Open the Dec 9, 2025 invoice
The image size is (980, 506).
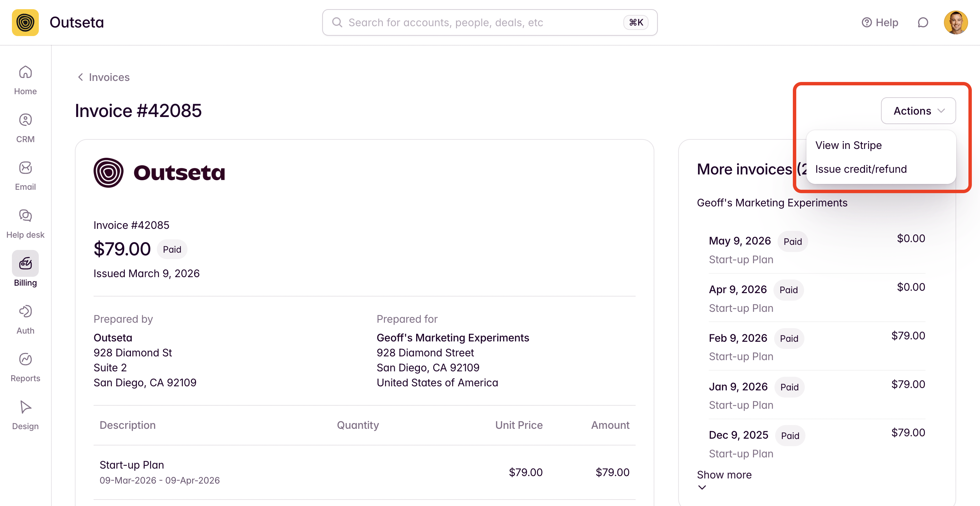point(817,444)
